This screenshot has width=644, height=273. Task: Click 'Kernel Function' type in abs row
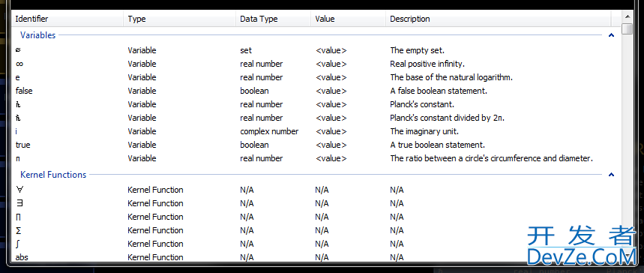[x=155, y=258]
